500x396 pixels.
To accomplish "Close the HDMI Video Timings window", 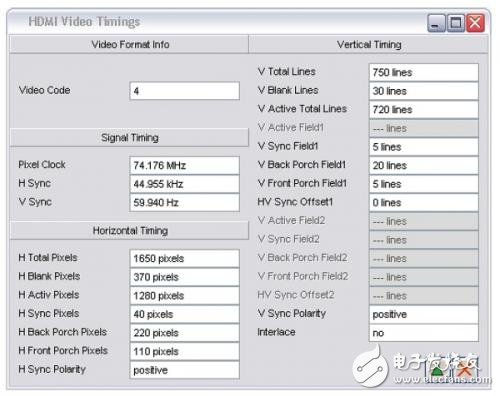I will [475, 23].
